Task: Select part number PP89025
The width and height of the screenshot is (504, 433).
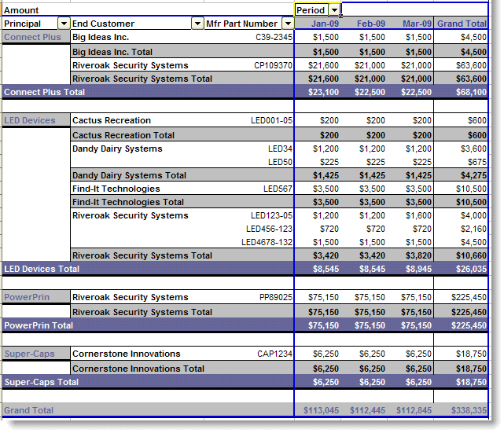Action: tap(276, 298)
